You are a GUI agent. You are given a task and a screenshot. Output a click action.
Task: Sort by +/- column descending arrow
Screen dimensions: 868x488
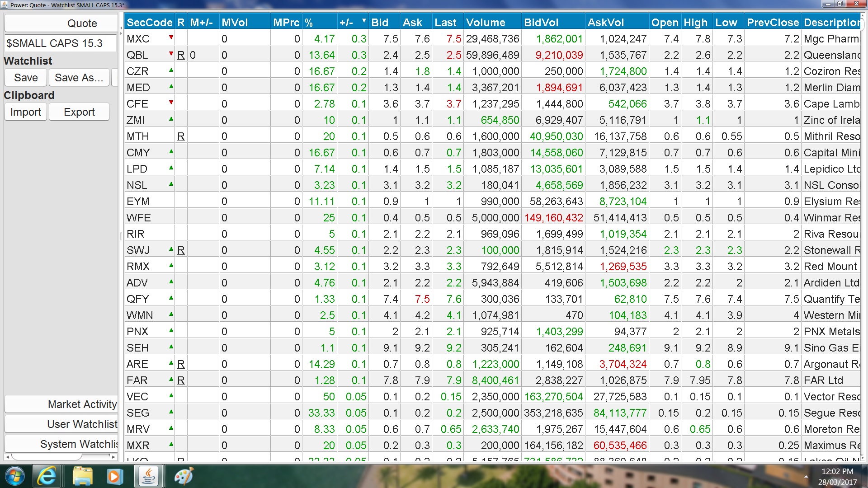point(364,21)
